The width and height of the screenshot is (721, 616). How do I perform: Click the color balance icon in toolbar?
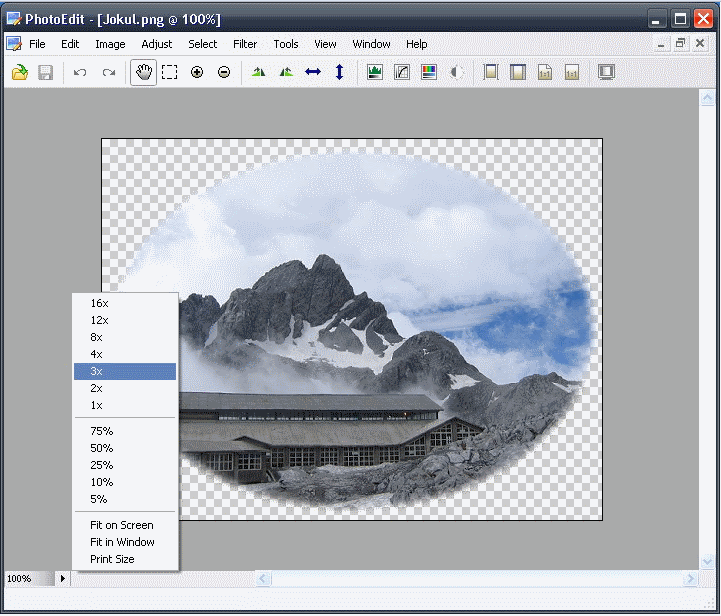pyautogui.click(x=429, y=72)
